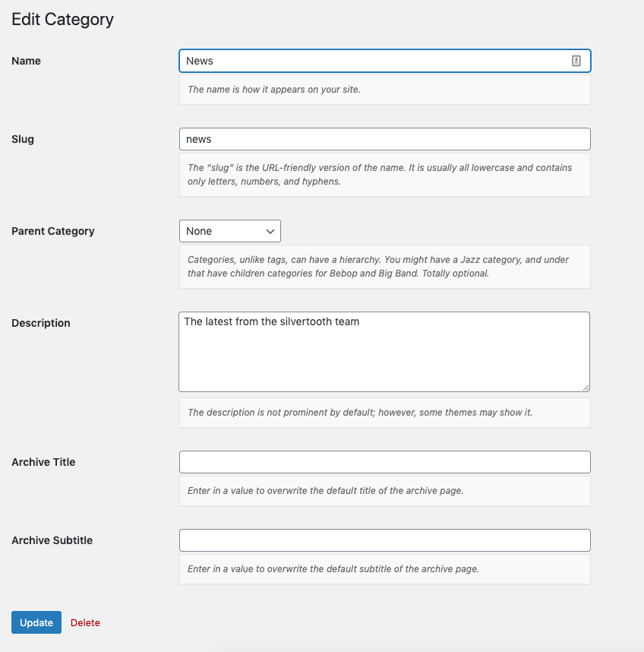Select the Slug field label

coord(23,139)
